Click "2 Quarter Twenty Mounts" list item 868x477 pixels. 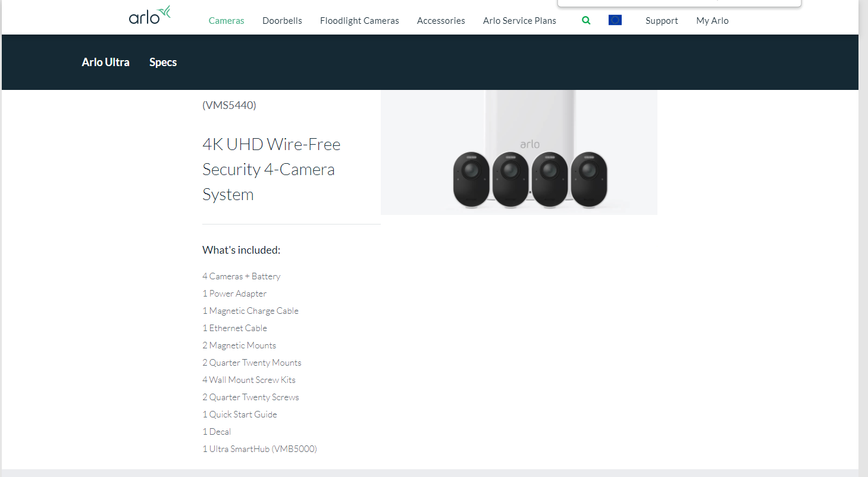point(252,363)
